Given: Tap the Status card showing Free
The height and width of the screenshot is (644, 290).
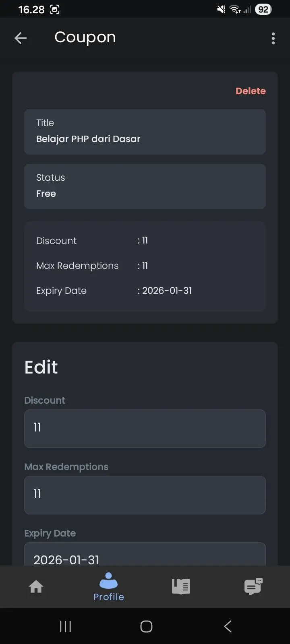Looking at the screenshot, I should pos(145,186).
